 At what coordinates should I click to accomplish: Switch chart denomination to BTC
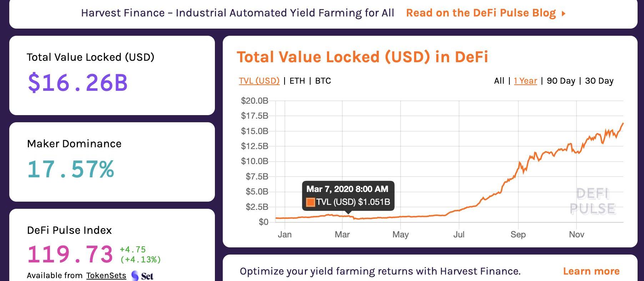pos(323,81)
